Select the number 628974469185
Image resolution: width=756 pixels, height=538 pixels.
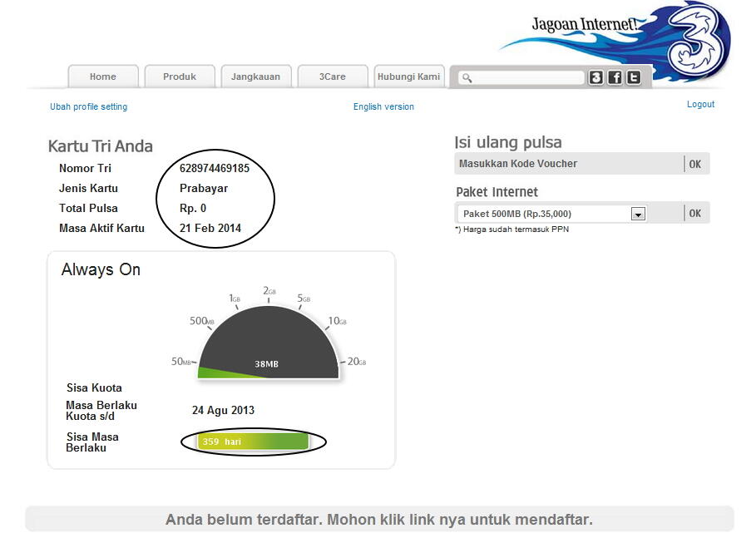pos(215,168)
